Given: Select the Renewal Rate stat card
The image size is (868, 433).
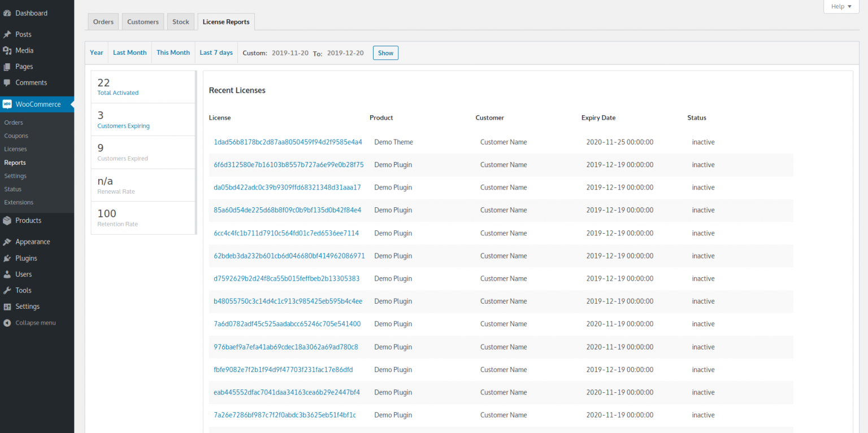Looking at the screenshot, I should pyautogui.click(x=143, y=185).
